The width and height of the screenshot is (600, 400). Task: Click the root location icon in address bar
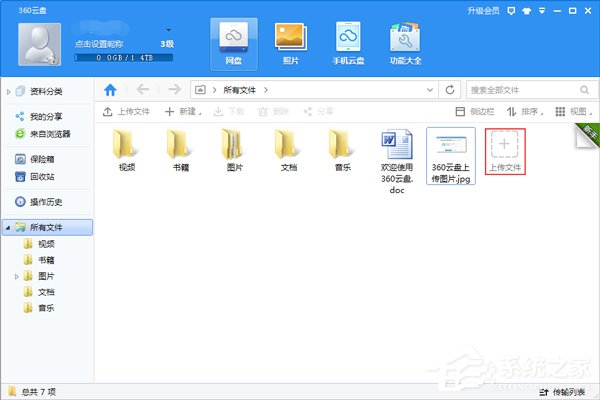(x=200, y=90)
